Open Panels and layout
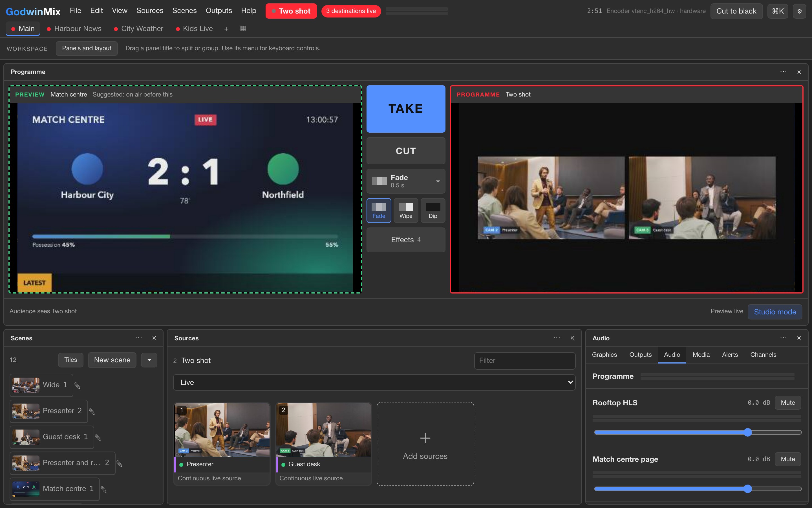The height and width of the screenshot is (508, 812). 87,48
